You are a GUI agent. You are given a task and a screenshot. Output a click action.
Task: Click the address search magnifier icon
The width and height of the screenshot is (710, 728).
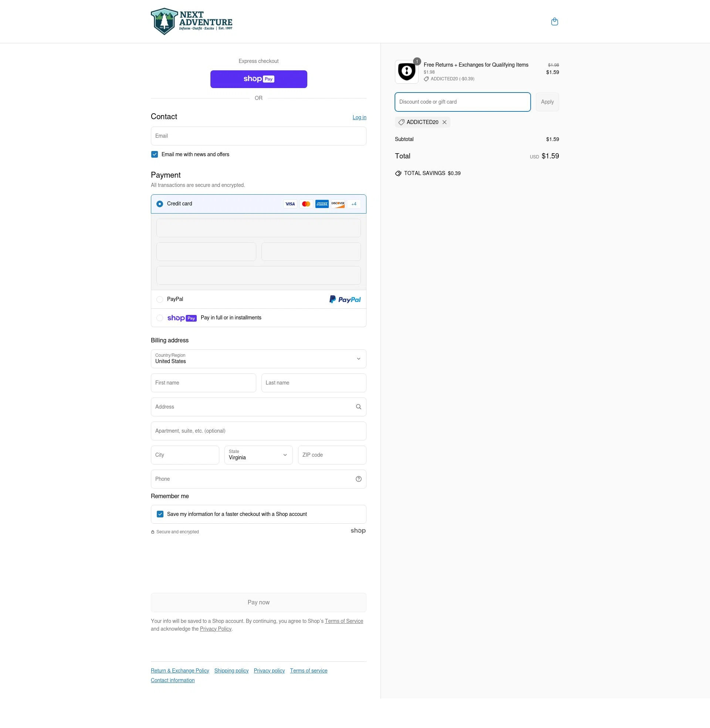point(358,406)
